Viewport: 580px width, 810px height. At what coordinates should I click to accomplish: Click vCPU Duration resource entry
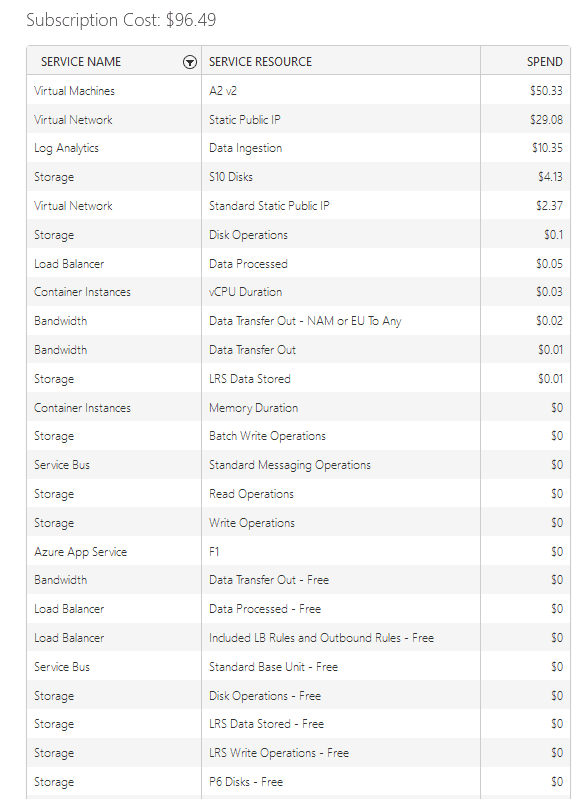(x=245, y=292)
